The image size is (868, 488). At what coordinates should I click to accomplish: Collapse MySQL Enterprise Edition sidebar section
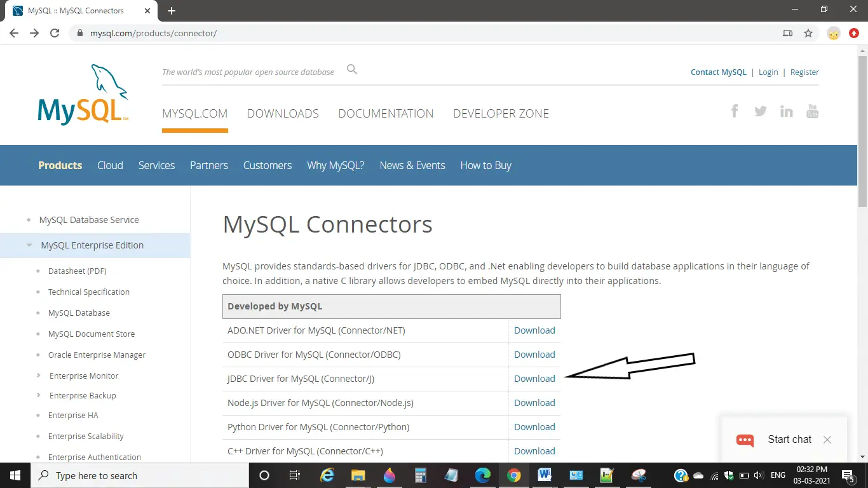click(30, 245)
